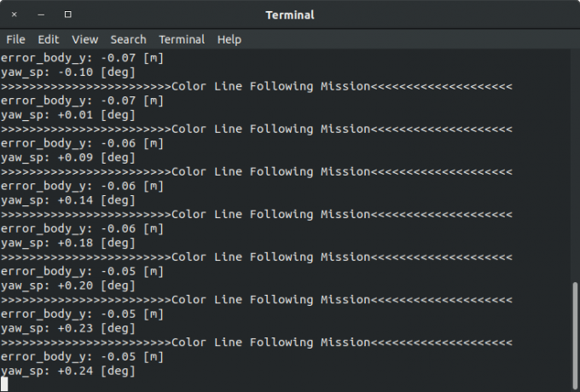Click the line reading yaw_sp: +0.01 [deg]
Screen dimensions: 580x392
pos(68,115)
